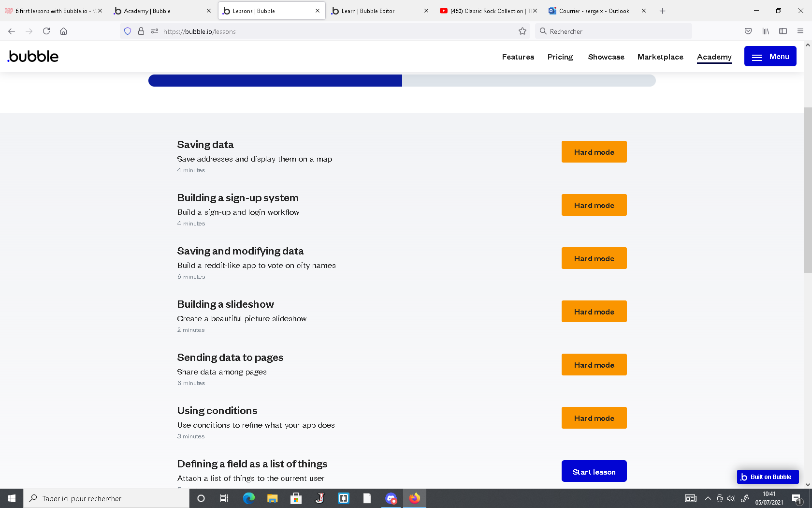Open touch keyboard icon in tray
This screenshot has width=812, height=508.
(x=691, y=498)
